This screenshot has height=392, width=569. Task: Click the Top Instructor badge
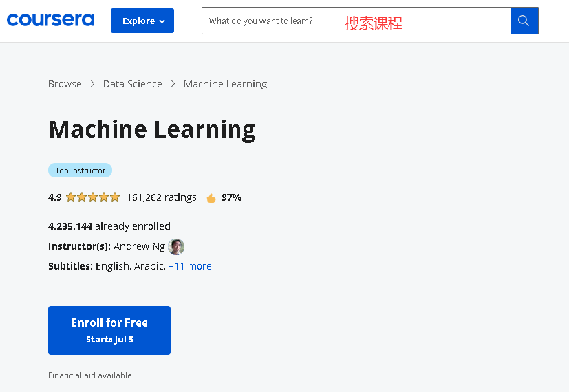pos(80,171)
